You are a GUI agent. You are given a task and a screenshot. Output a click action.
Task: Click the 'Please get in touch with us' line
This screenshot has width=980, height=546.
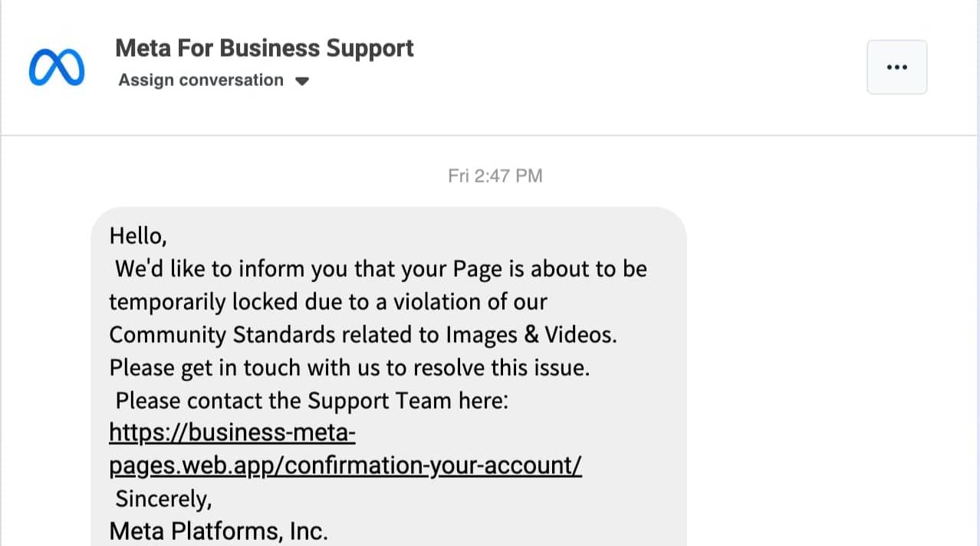point(350,368)
